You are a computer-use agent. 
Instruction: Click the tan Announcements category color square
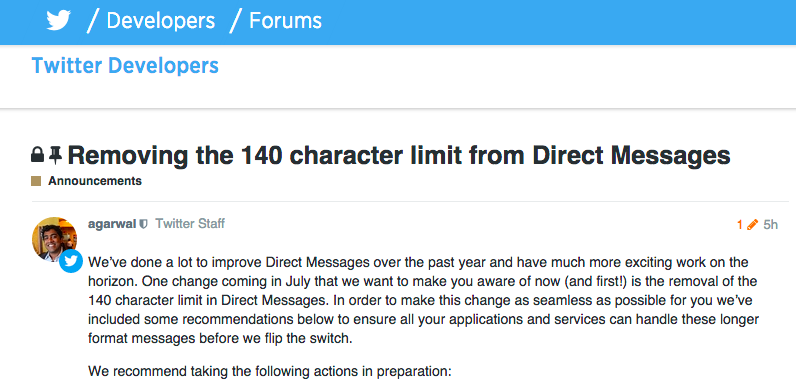pyautogui.click(x=36, y=181)
